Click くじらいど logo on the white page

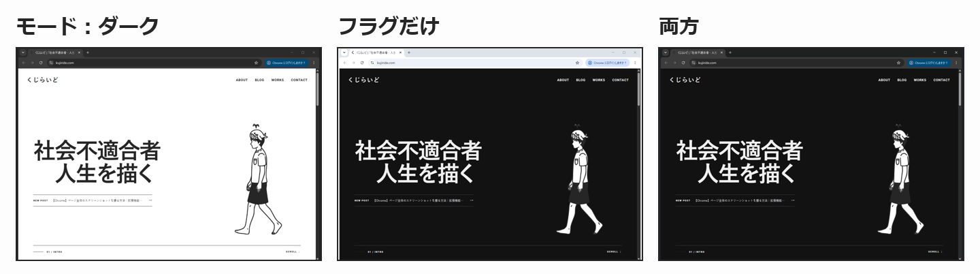pyautogui.click(x=42, y=80)
